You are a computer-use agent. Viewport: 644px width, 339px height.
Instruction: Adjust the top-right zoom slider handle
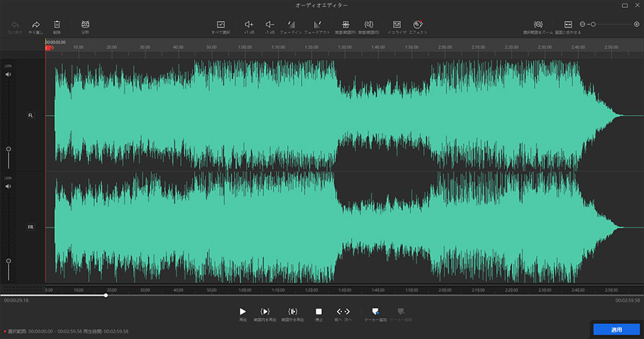pos(593,25)
